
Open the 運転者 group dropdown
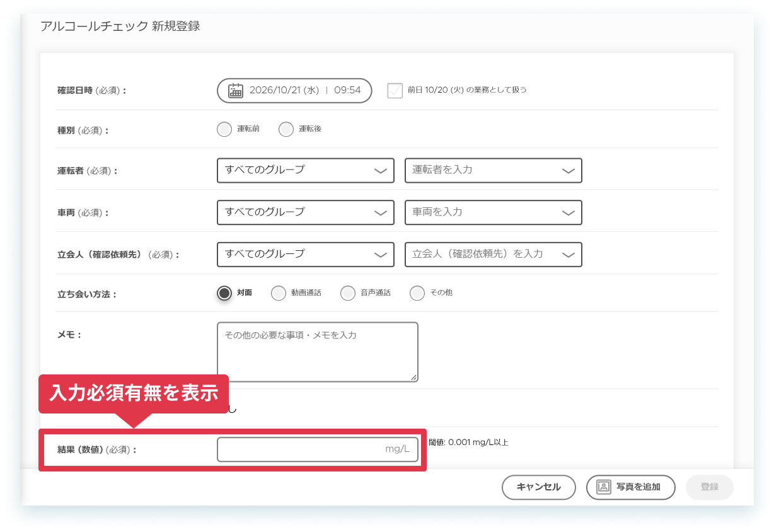(x=306, y=170)
